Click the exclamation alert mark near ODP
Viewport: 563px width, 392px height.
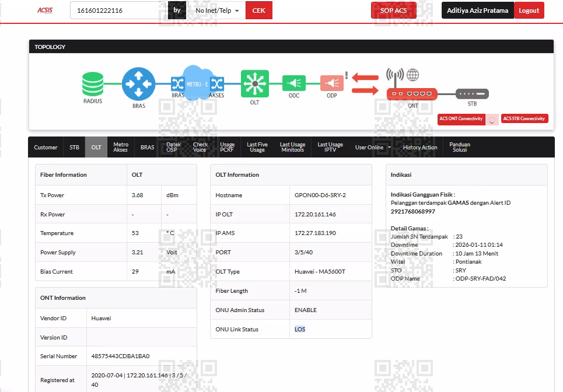pyautogui.click(x=347, y=75)
